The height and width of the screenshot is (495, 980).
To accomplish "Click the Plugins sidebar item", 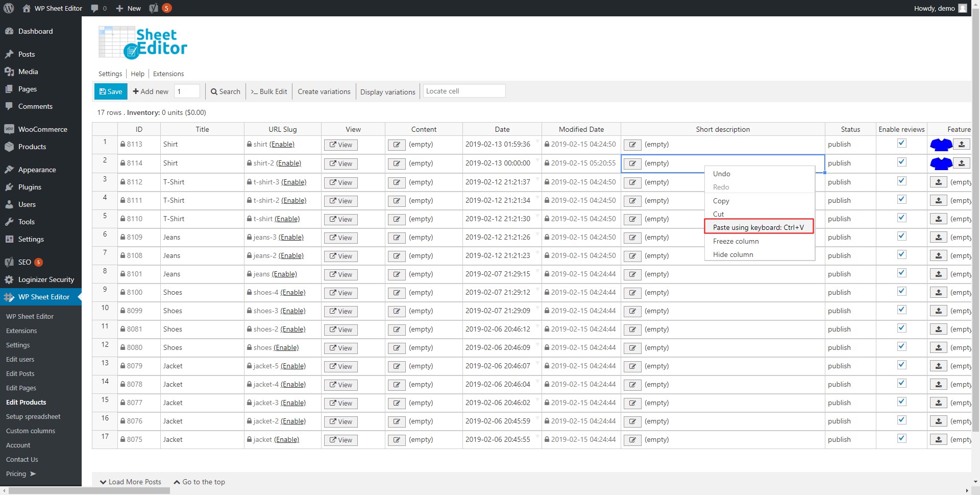I will [x=30, y=187].
